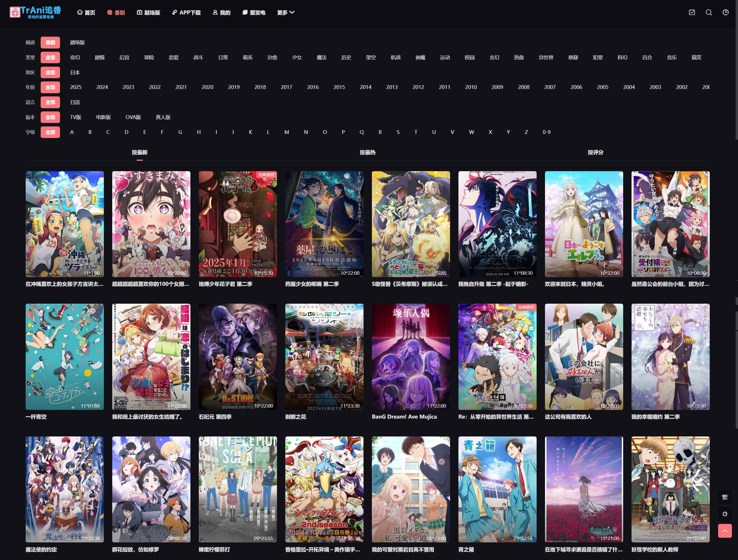Switch to 按评分 sorting tab
This screenshot has height=560, width=738.
click(595, 152)
